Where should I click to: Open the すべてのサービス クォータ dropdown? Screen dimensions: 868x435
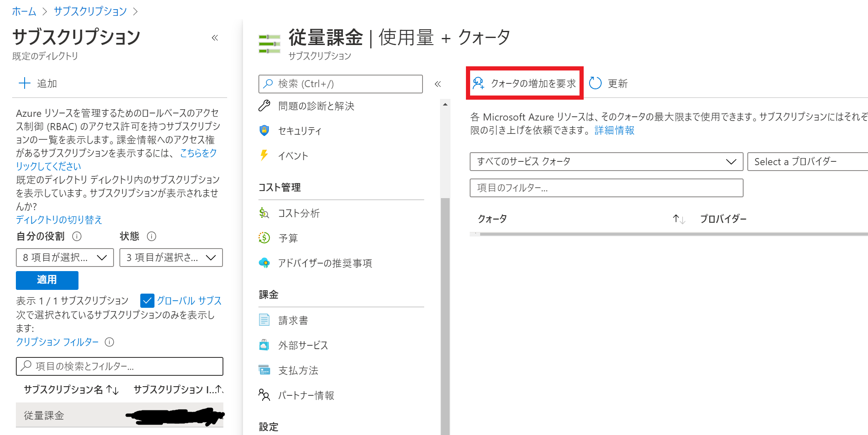(x=606, y=162)
